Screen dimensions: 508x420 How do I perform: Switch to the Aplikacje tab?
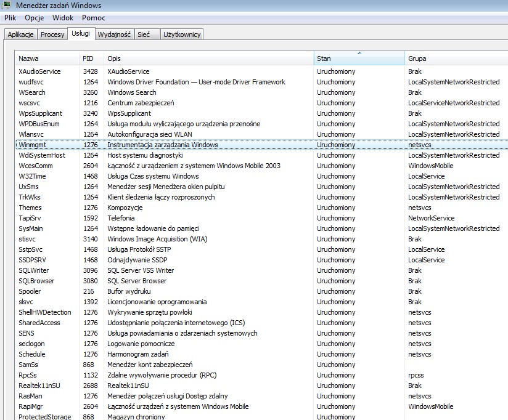[21, 34]
